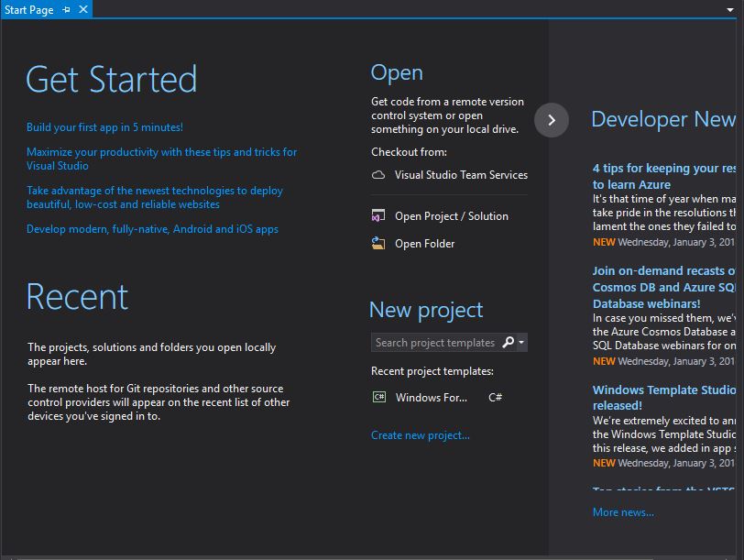Viewport: 744px width, 560px height.
Task: Click the Visual Studio Team Services cloud icon
Action: click(378, 175)
